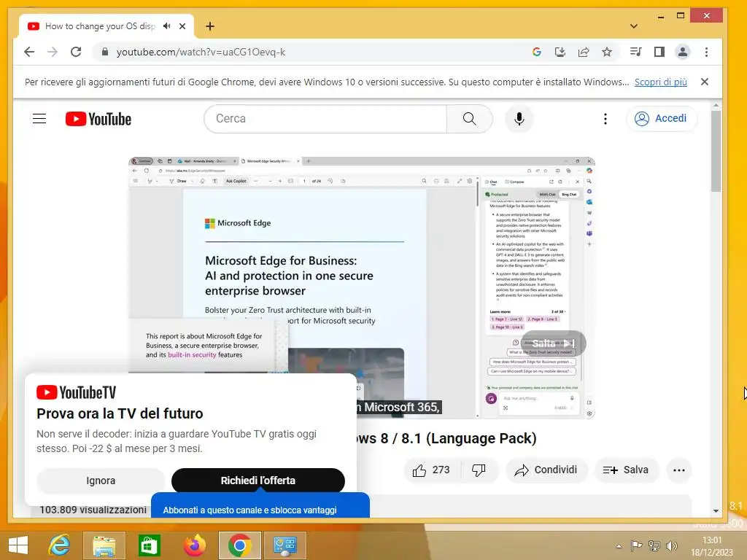The image size is (747, 560).
Task: Open Chrome three-dot menu
Action: click(x=706, y=52)
